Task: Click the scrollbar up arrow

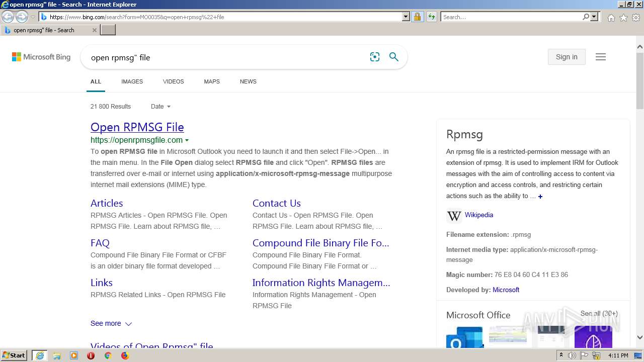Action: coord(640,47)
